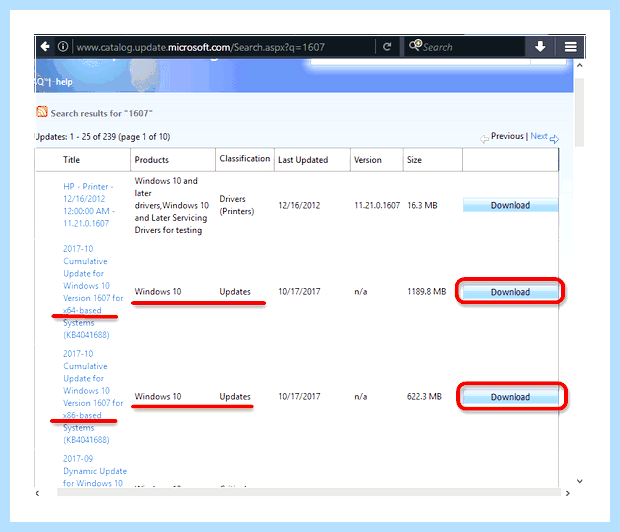620x532 pixels.
Task: Click the Previous page arrow icon
Action: [x=484, y=139]
